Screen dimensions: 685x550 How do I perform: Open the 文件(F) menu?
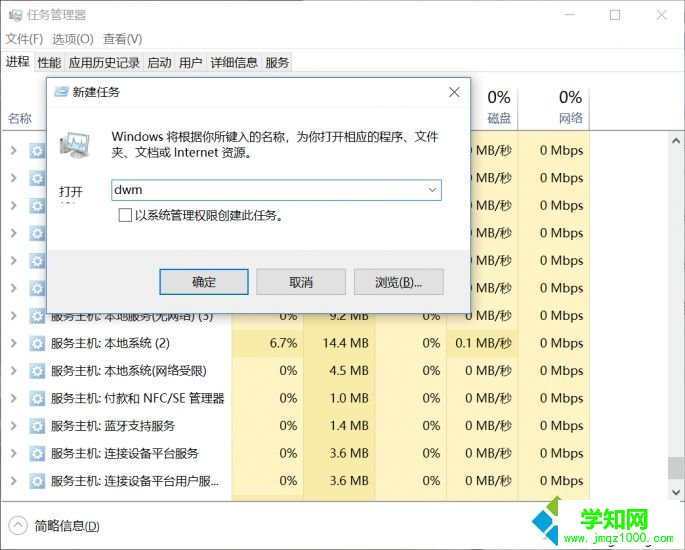[24, 39]
